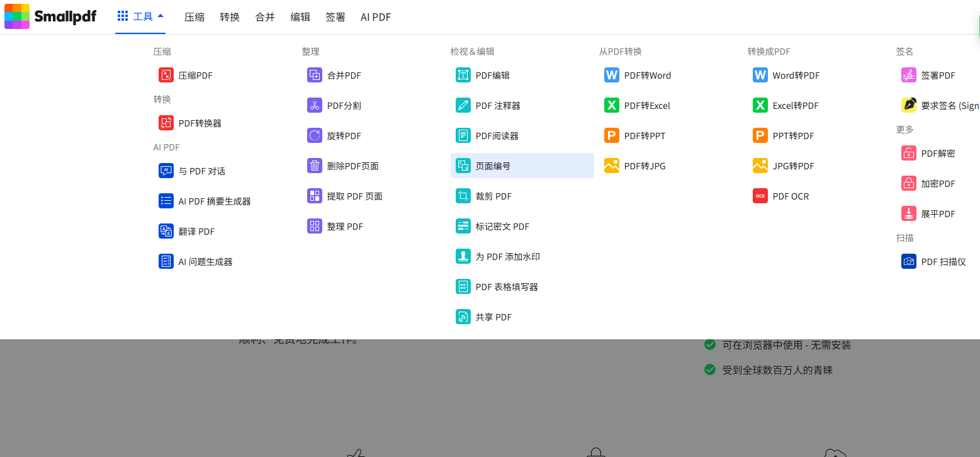Collapse the 工具 dropdown menu
This screenshot has width=980, height=457.
click(140, 16)
